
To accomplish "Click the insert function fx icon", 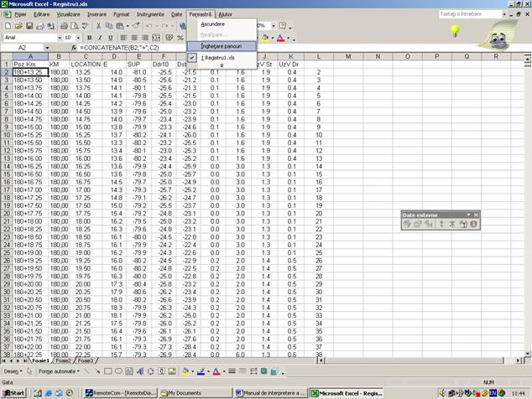I will pyautogui.click(x=75, y=48).
